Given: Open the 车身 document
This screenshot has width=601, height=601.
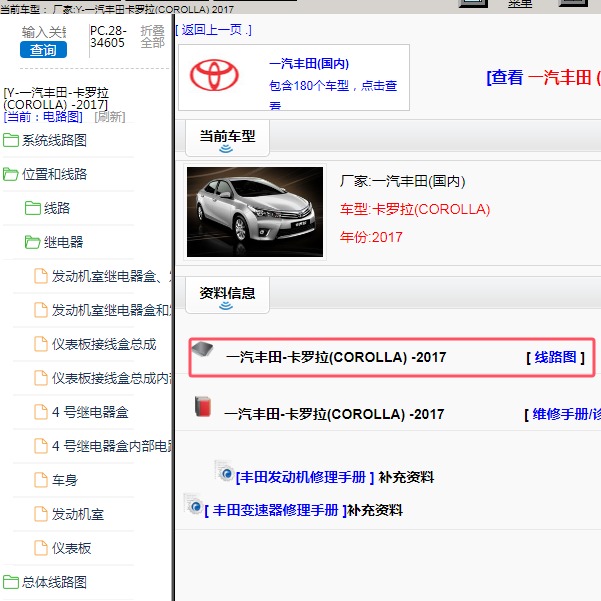Looking at the screenshot, I should (65, 480).
